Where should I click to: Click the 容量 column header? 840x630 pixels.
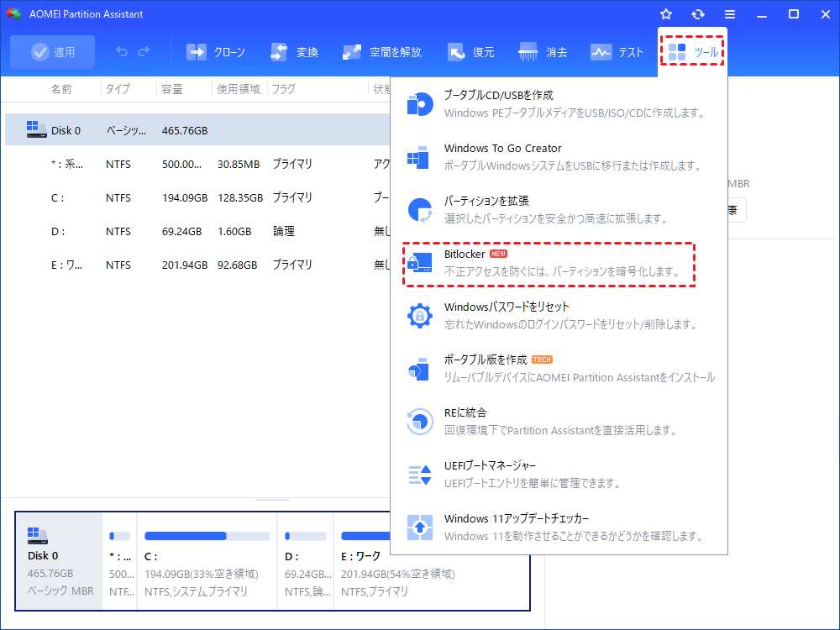pyautogui.click(x=172, y=89)
